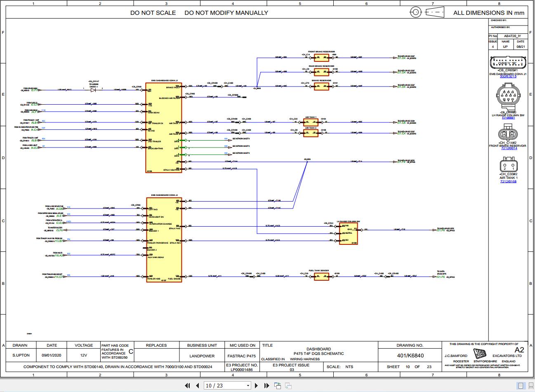Open the /4.C4 RH indicator splice reference
The image size is (535, 392).
[34, 129]
